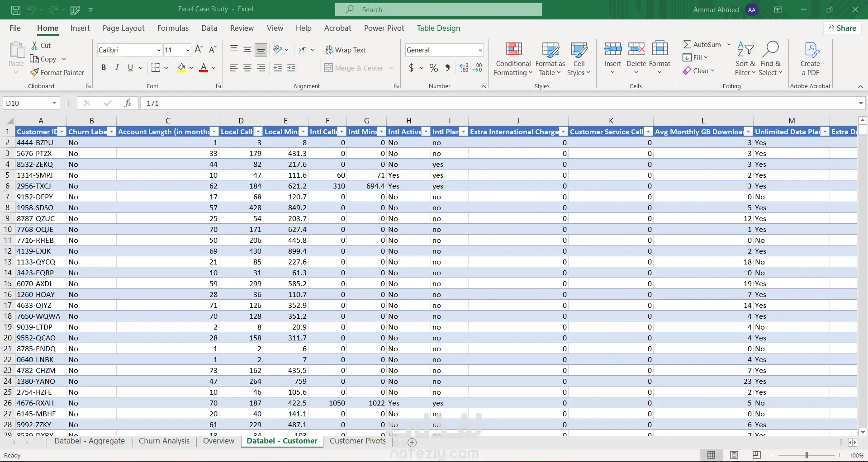Expand the Name Box dropdown arrow

54,103
